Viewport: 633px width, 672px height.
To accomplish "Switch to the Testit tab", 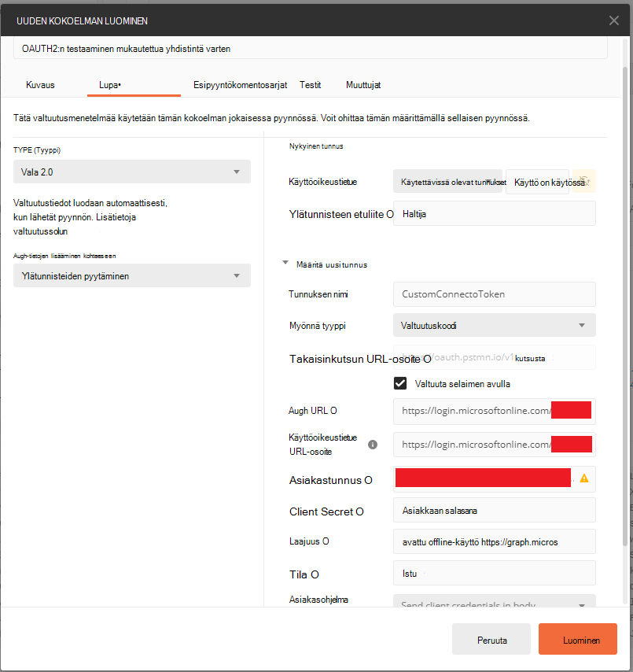I will click(310, 85).
